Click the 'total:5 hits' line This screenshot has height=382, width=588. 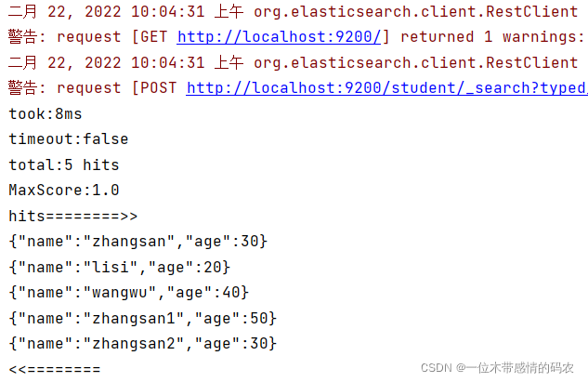coord(64,165)
